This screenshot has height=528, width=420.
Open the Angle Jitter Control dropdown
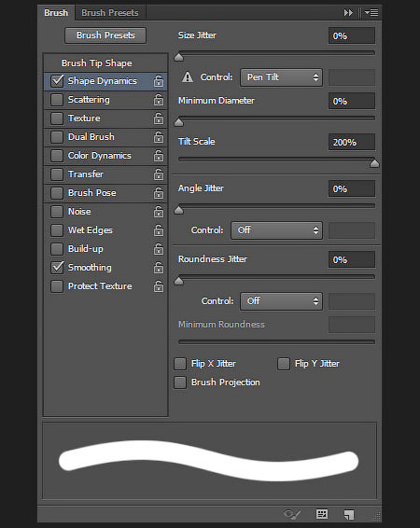276,230
